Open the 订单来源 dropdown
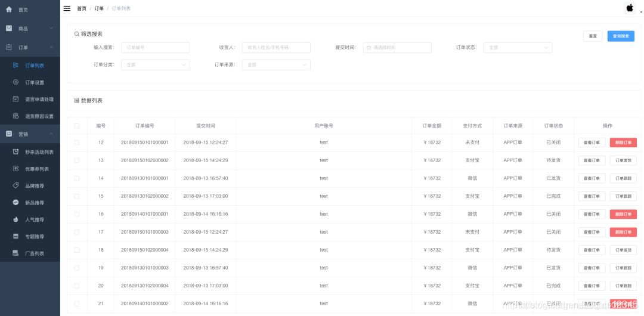644x316 pixels. tap(276, 65)
